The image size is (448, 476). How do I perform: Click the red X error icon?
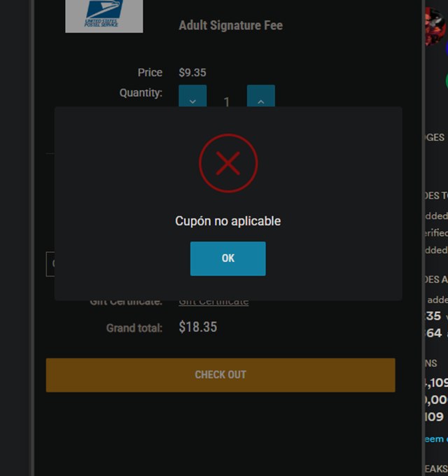(x=228, y=163)
